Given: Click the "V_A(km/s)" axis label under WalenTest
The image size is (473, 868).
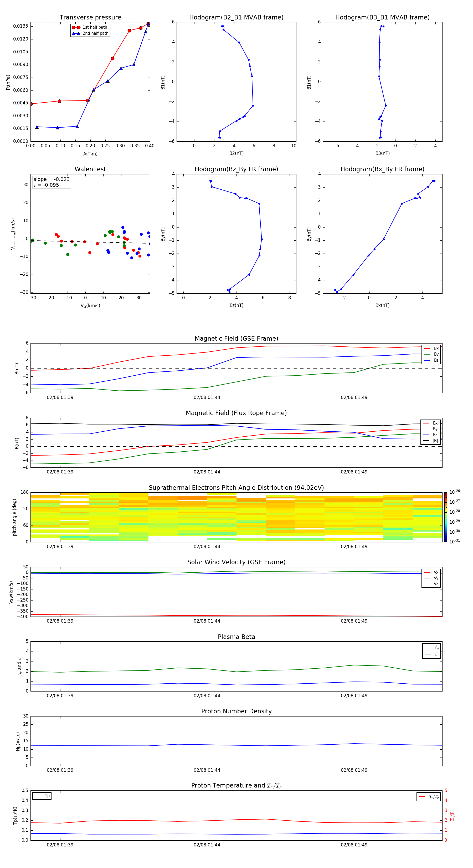Looking at the screenshot, I should click(90, 306).
